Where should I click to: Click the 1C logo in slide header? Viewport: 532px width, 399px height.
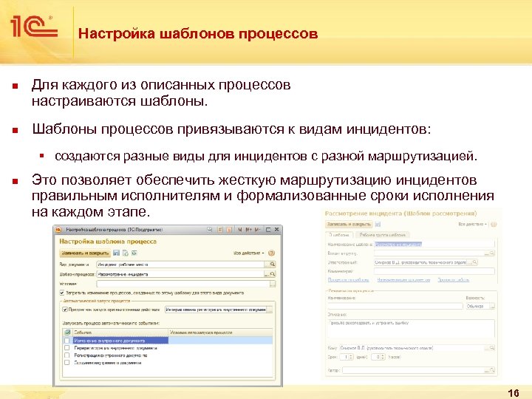[x=34, y=27]
